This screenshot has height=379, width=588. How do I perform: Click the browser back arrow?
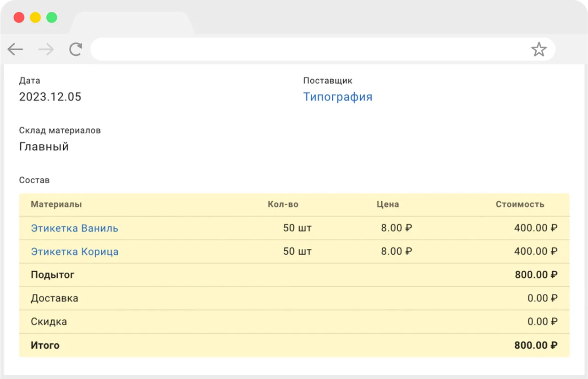[x=16, y=49]
